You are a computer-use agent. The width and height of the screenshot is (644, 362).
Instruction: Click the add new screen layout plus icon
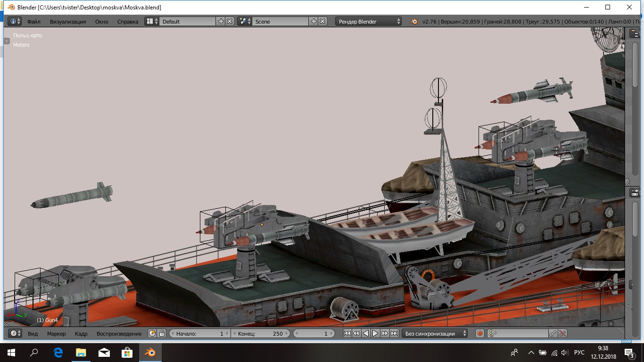click(x=221, y=21)
